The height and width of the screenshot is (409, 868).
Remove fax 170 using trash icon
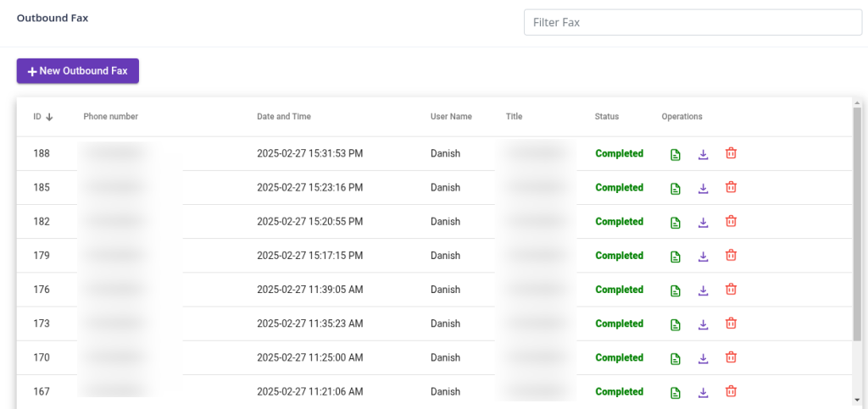731,356
